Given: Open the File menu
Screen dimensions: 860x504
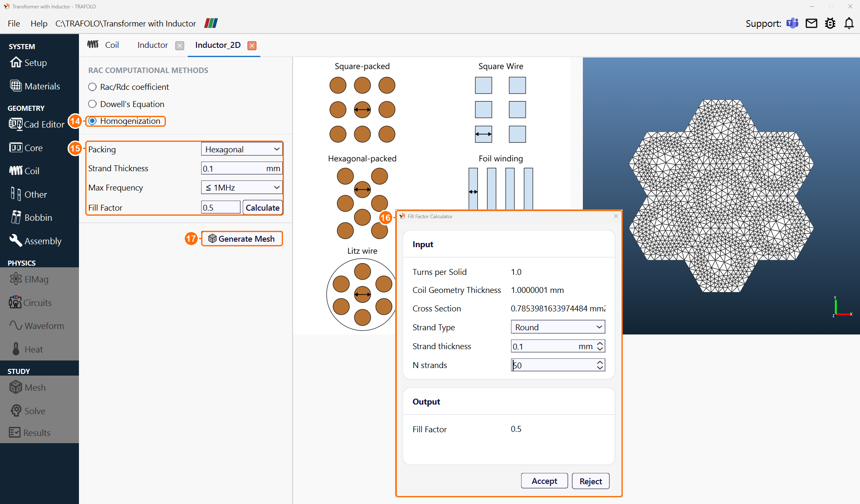Looking at the screenshot, I should tap(14, 24).
